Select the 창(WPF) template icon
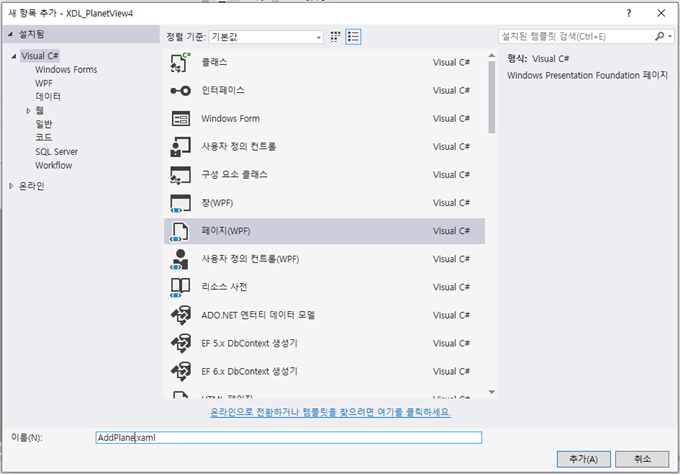The height and width of the screenshot is (474, 680). 180,203
